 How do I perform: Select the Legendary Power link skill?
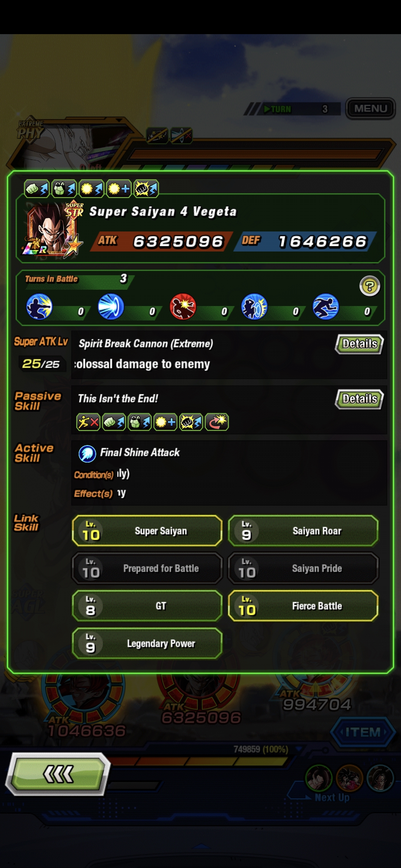tap(147, 643)
